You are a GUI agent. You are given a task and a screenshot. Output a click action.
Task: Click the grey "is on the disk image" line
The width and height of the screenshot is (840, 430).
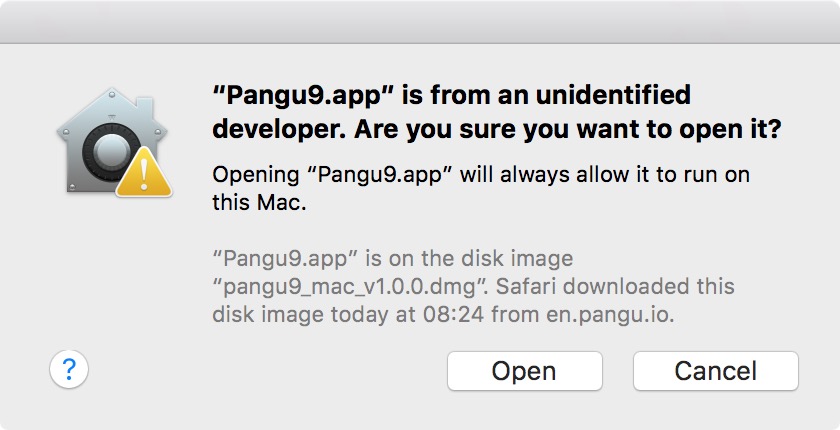tap(469, 259)
